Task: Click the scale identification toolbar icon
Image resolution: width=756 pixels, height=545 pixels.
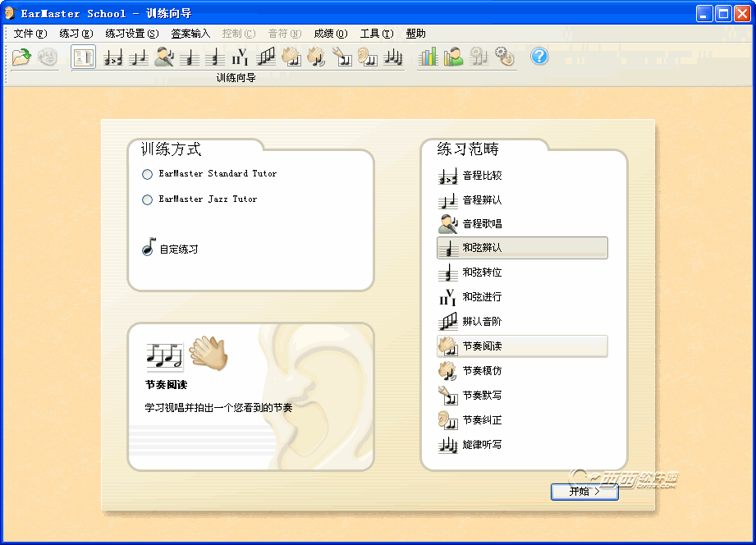Action: coord(266,57)
